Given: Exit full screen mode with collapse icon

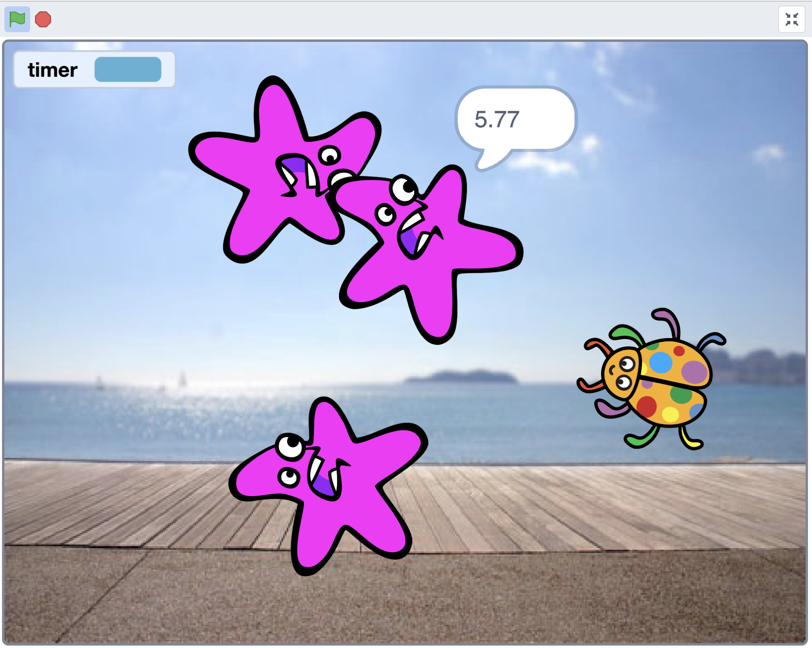Looking at the screenshot, I should click(x=791, y=19).
